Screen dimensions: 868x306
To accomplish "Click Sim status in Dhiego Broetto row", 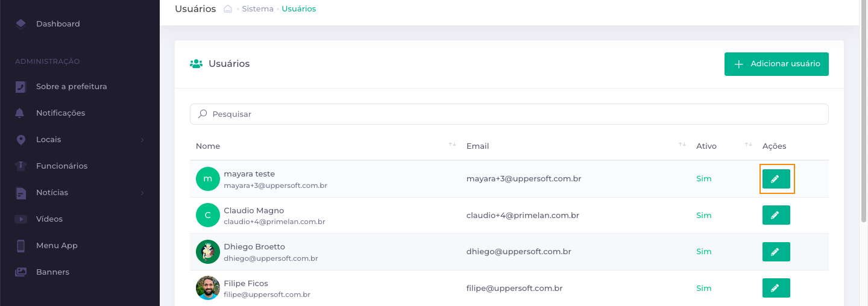I will tap(704, 252).
